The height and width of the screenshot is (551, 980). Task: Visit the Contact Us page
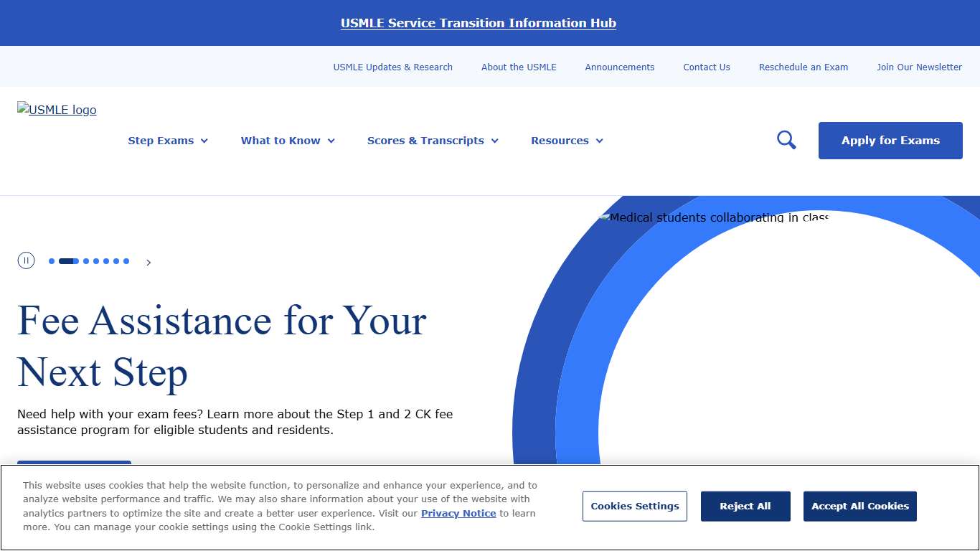click(x=706, y=67)
